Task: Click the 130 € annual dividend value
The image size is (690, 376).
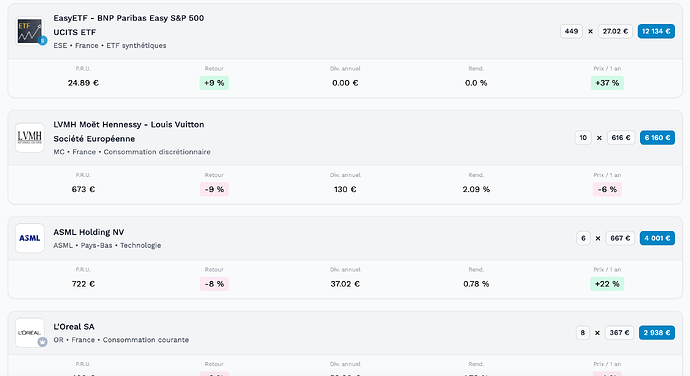Action: click(345, 189)
